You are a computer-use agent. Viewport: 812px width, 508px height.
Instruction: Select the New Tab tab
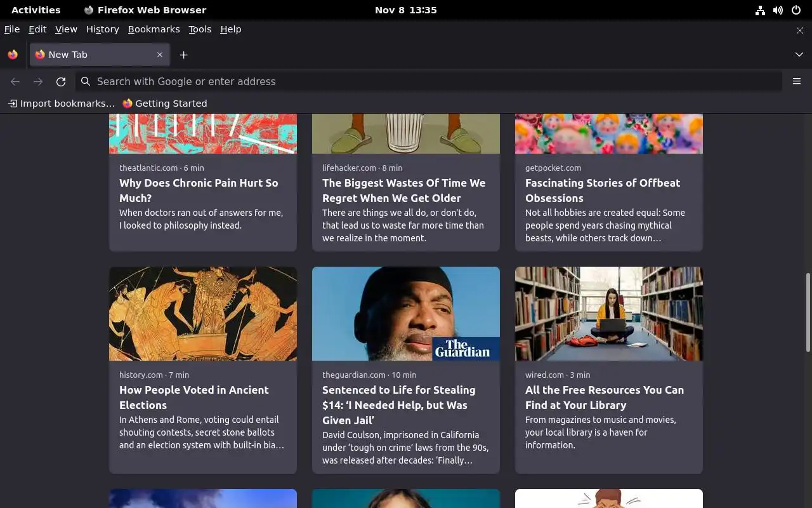click(99, 55)
